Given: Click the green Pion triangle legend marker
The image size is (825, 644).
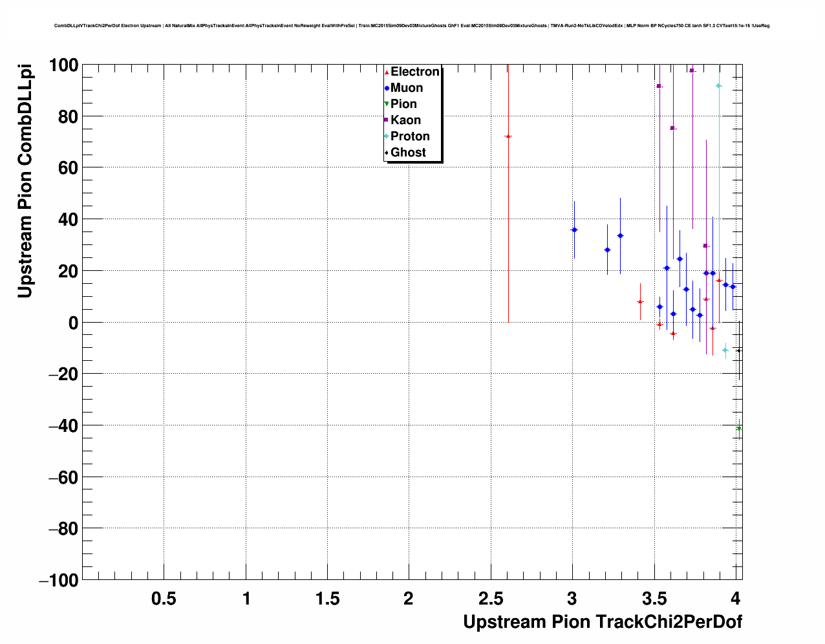Looking at the screenshot, I should coord(387,105).
